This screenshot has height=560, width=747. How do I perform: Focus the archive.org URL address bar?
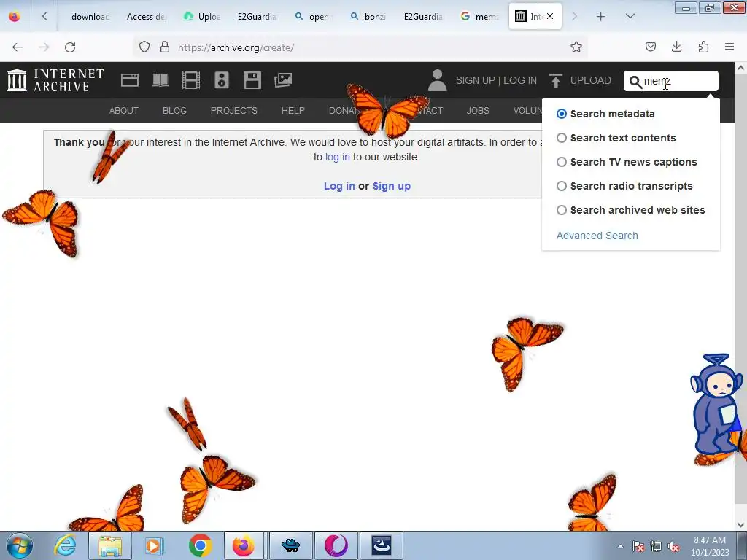pyautogui.click(x=362, y=47)
